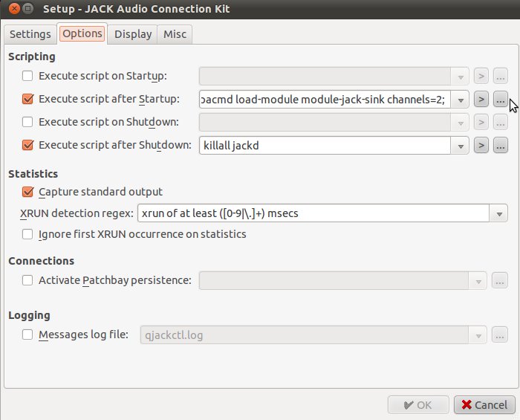Image resolution: width=520 pixels, height=420 pixels.
Task: Expand the Messages log file dropdown arrow
Action: click(x=478, y=335)
